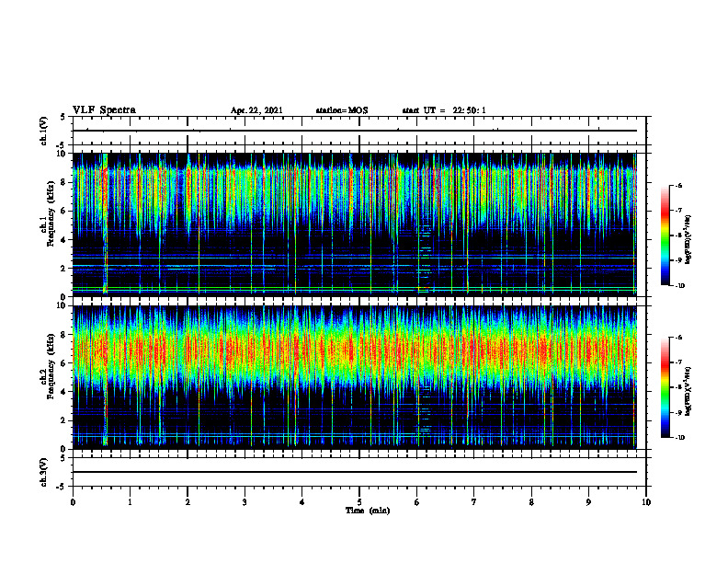Click the "-10" label on ch.2 color bar
Image resolution: width=728 pixels, height=563 pixels.
(x=679, y=438)
